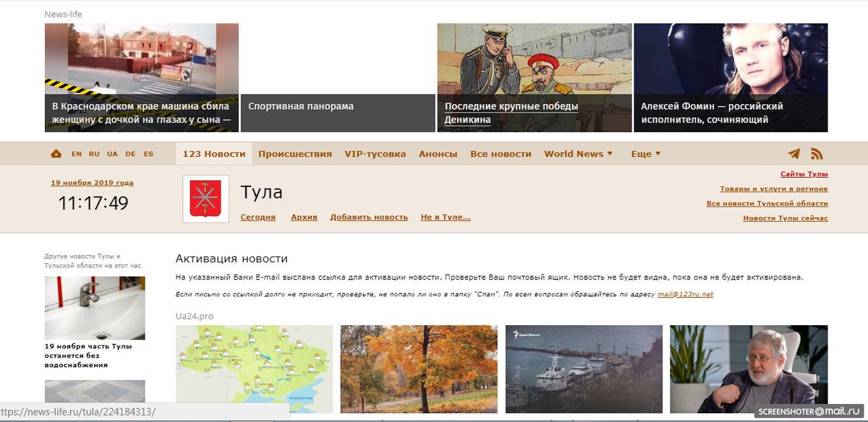This screenshot has width=868, height=422.
Task: Open Товары и услуги в регионе link
Action: [774, 189]
